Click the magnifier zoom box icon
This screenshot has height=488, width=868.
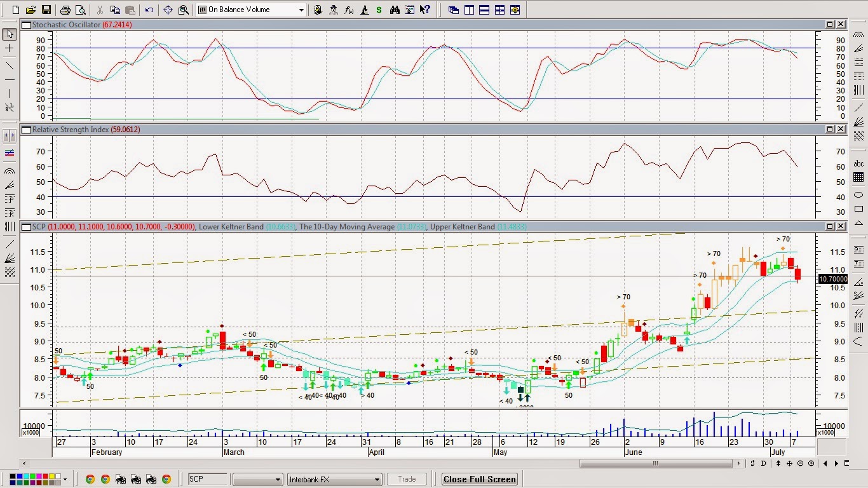(x=183, y=10)
